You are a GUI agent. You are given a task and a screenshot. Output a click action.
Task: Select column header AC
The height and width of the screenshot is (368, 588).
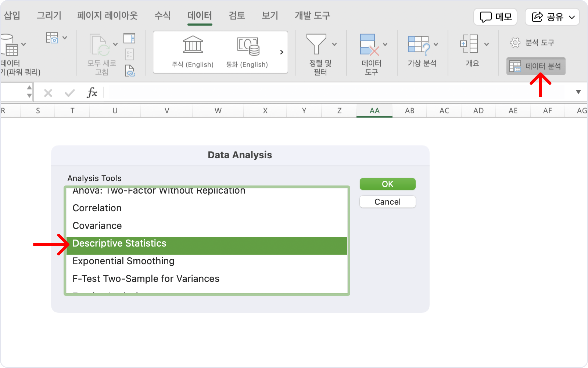(444, 111)
